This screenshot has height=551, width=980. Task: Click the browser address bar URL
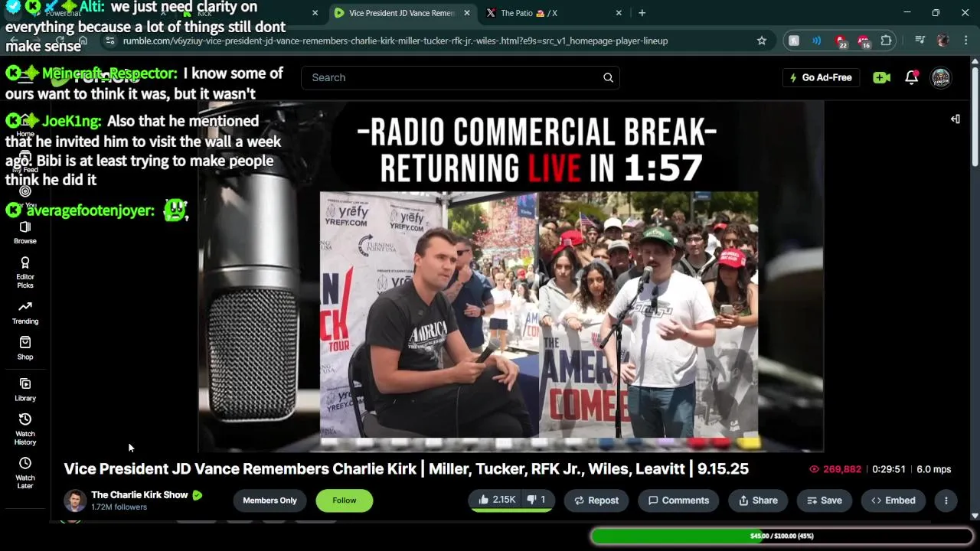click(396, 41)
